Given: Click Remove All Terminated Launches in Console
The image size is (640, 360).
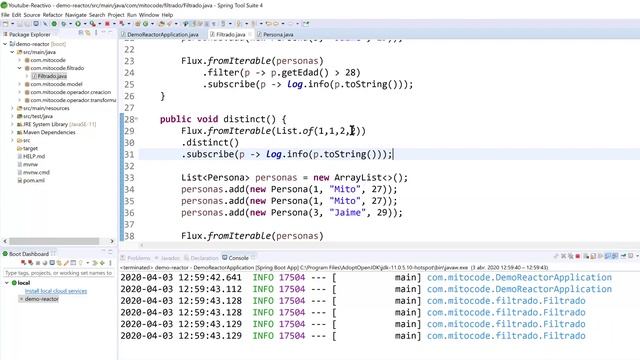Looking at the screenshot, I should pos(571,256).
